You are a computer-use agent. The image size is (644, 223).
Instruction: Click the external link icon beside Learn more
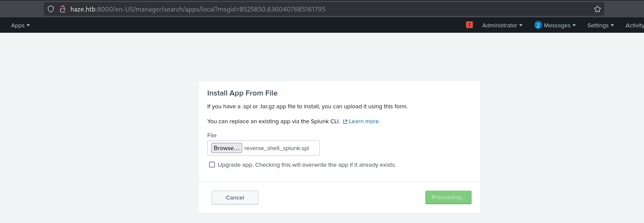click(345, 122)
